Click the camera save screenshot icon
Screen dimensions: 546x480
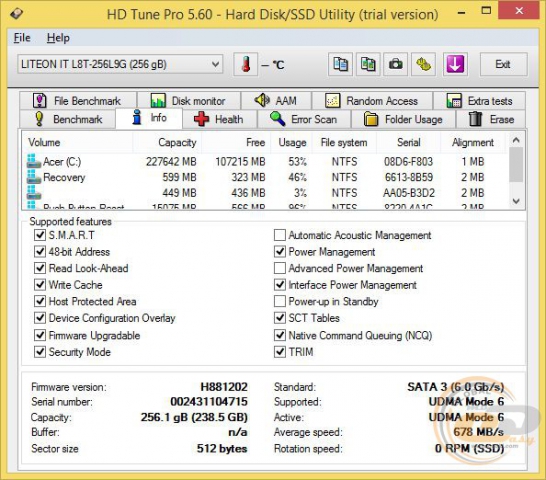coord(396,64)
